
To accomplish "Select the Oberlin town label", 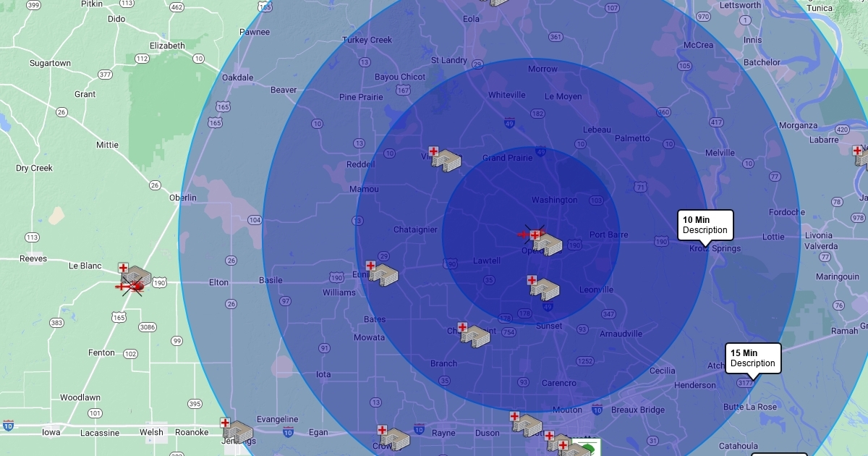I will 182,198.
